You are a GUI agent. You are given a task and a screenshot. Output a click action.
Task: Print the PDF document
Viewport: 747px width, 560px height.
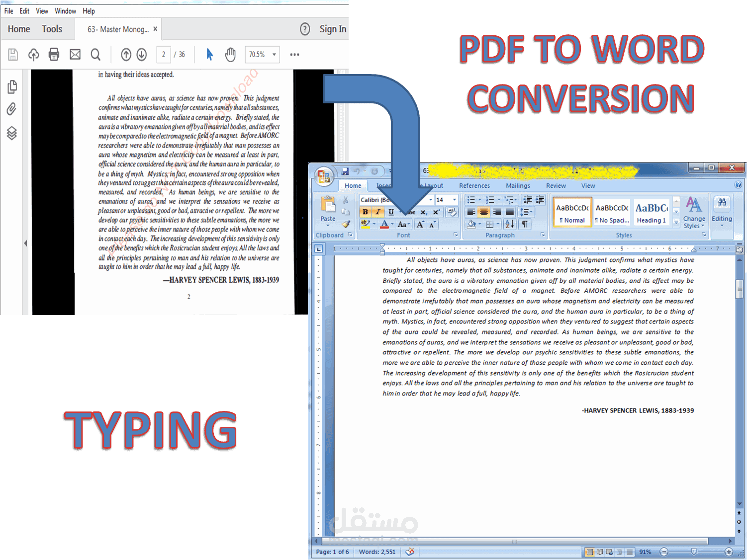click(53, 54)
